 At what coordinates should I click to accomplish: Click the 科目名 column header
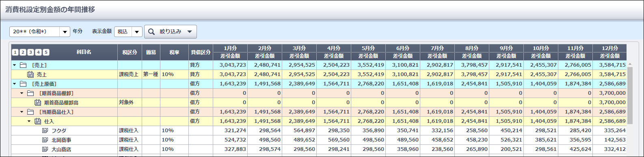pyautogui.click(x=84, y=52)
